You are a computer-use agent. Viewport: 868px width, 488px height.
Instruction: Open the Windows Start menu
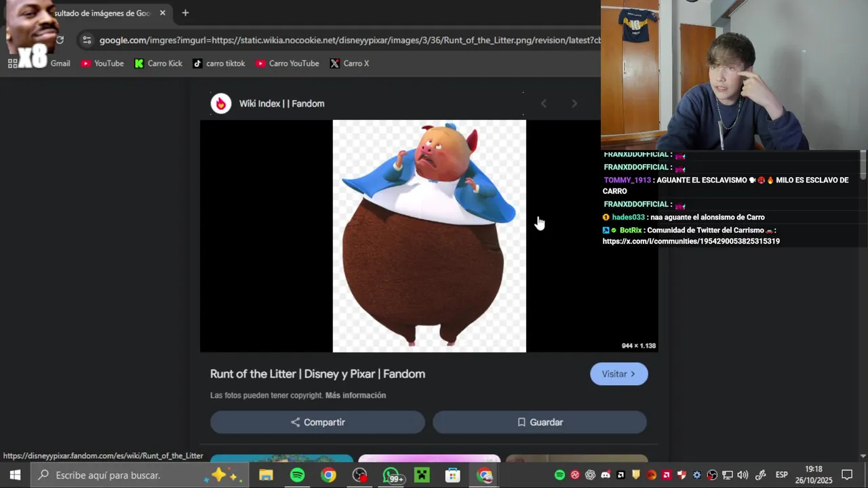tap(15, 475)
